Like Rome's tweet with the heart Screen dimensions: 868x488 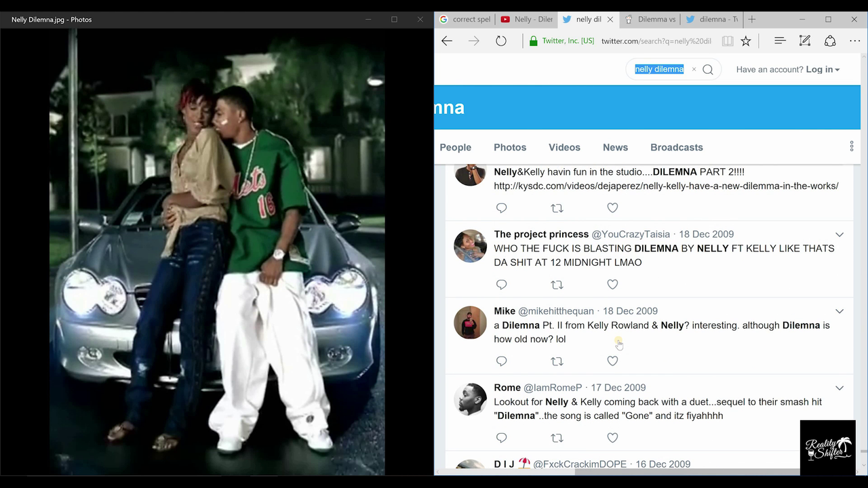pyautogui.click(x=612, y=438)
